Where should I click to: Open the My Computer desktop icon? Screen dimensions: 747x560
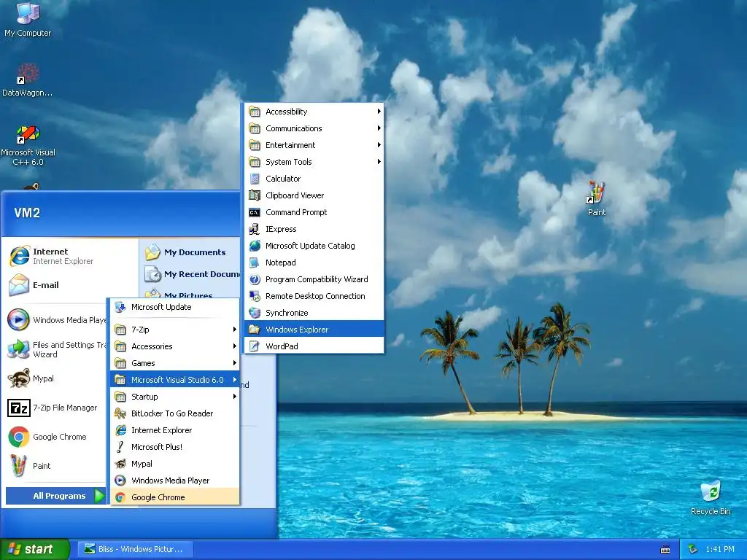pyautogui.click(x=28, y=19)
